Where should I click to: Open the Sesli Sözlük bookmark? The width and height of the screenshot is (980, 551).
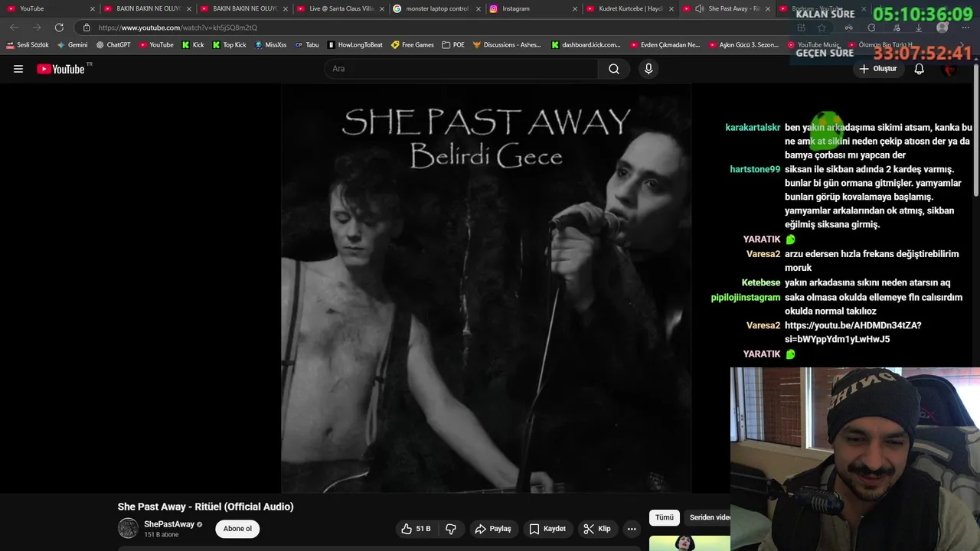point(28,45)
